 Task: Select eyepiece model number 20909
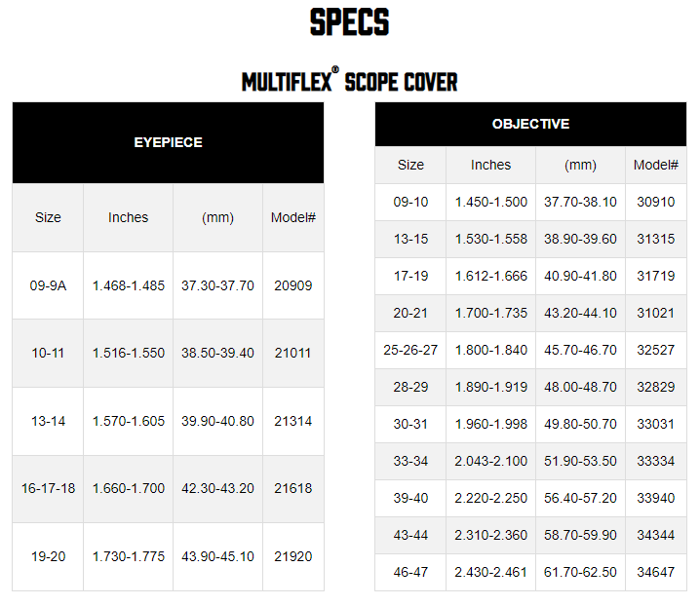pos(292,285)
